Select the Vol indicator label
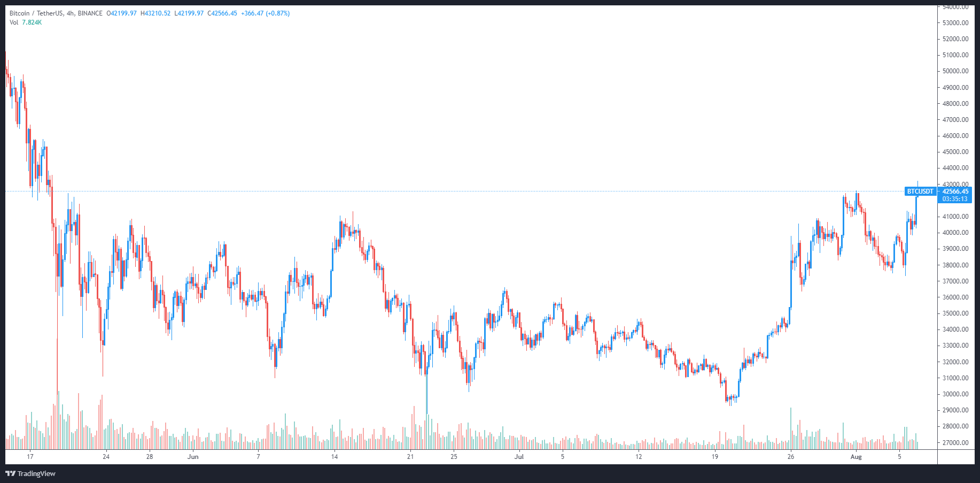Viewport: 980px width, 483px height. coord(14,22)
